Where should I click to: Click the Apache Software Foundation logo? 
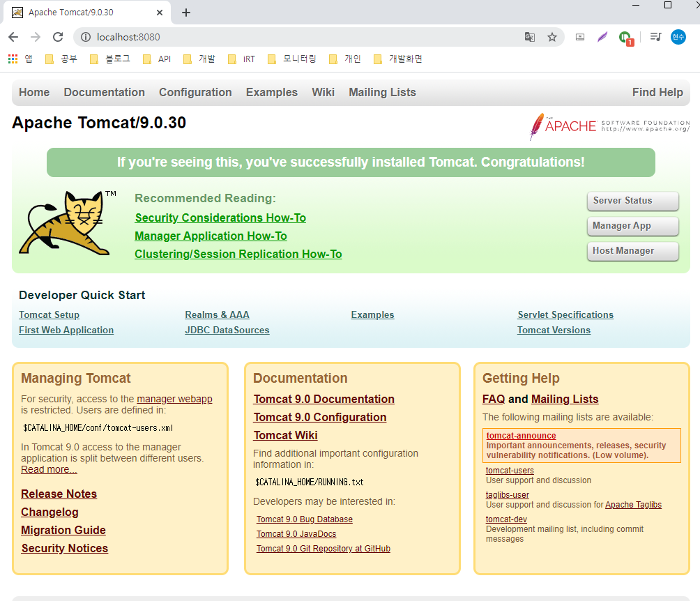tap(609, 126)
